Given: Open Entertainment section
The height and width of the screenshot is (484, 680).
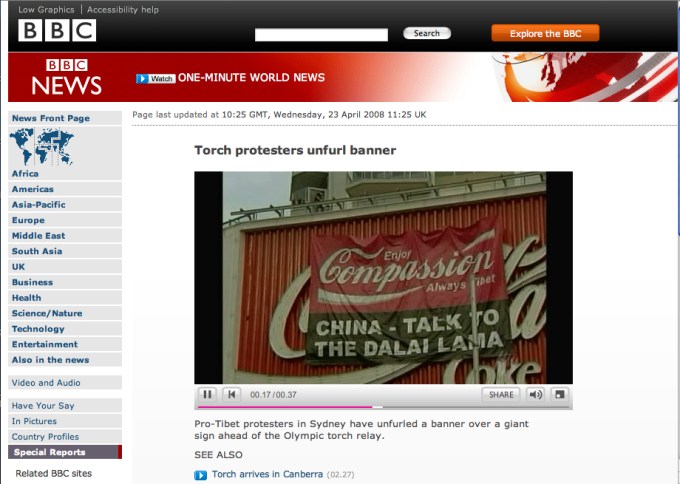Looking at the screenshot, I should pos(65,344).
